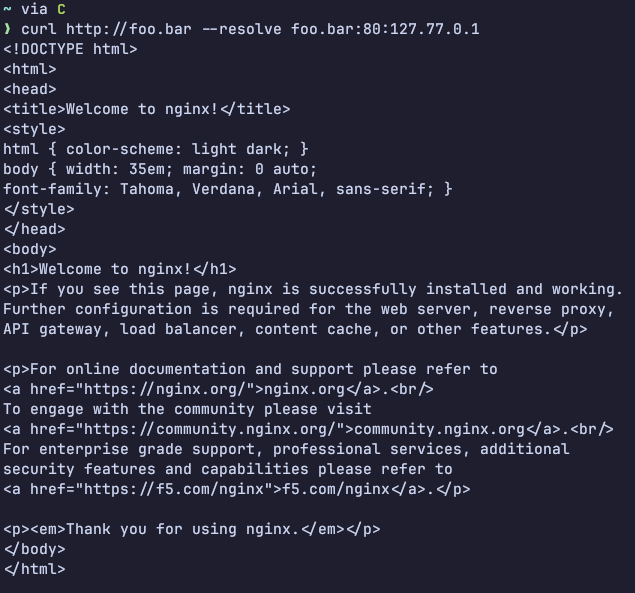Screen dimensions: 635x593
Task: Click the Thank you for using nginx line
Action: 192,529
